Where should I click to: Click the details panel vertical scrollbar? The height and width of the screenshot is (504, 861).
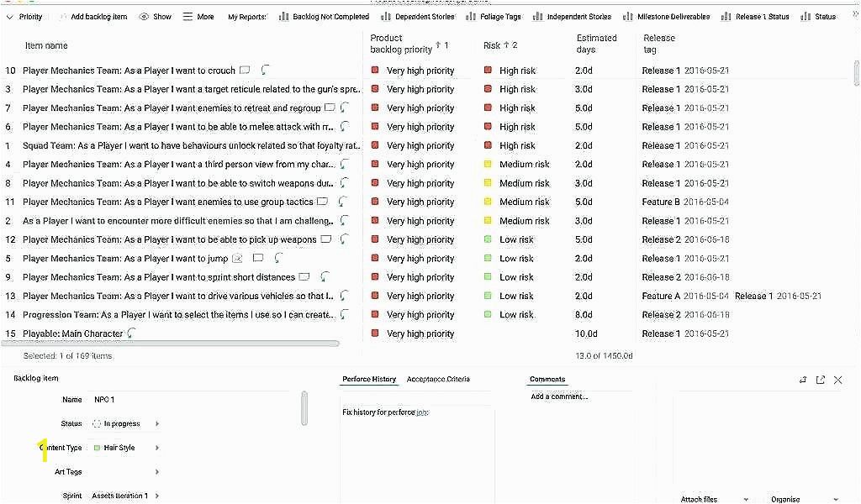point(304,408)
